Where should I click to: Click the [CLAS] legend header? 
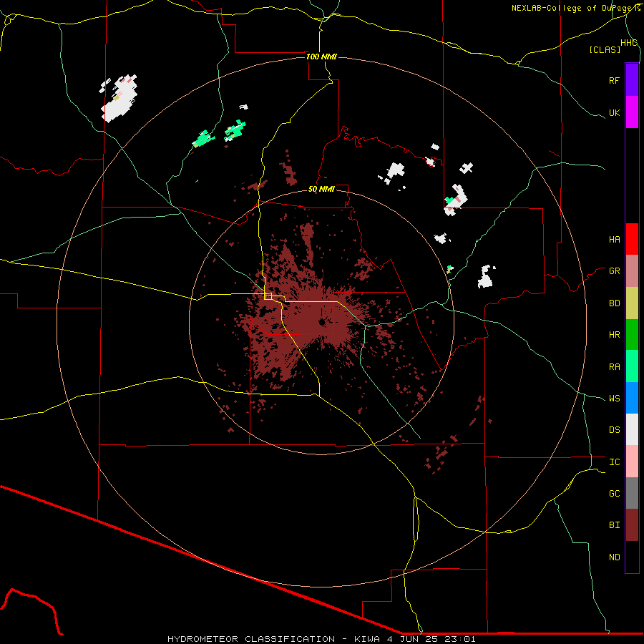tap(605, 50)
